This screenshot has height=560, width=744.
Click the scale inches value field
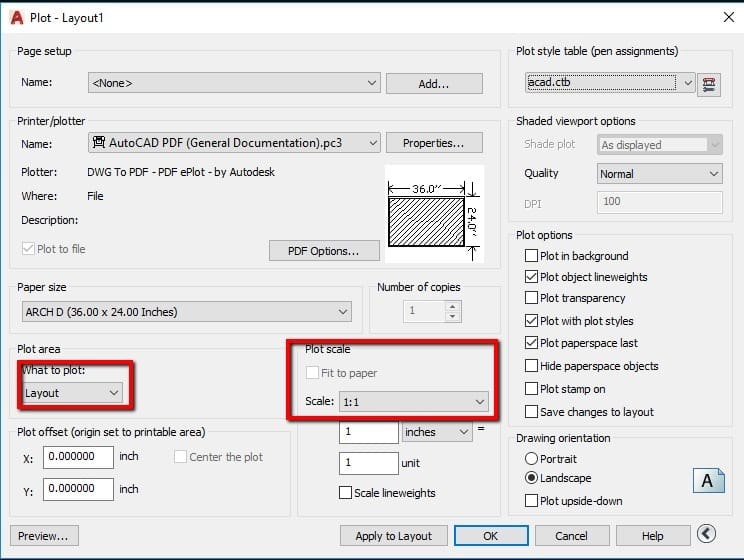pos(369,432)
